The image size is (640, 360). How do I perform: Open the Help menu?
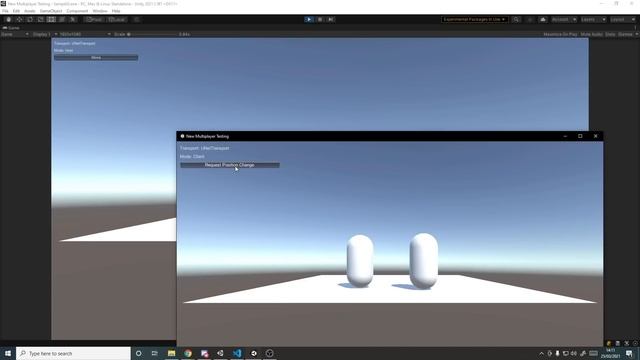[x=116, y=11]
